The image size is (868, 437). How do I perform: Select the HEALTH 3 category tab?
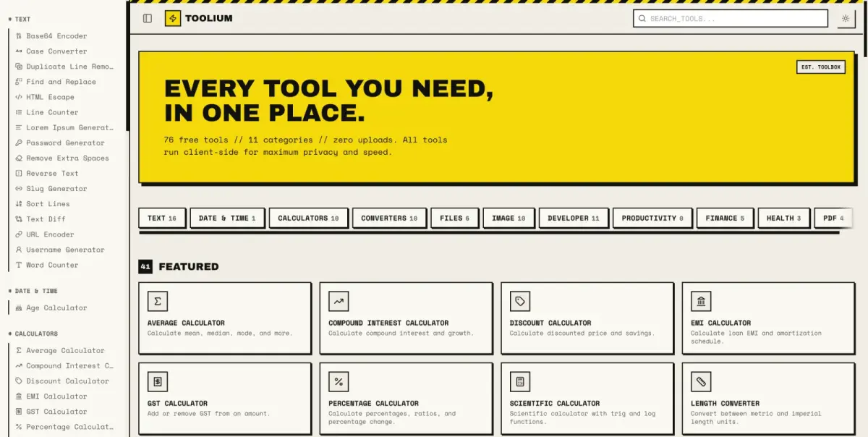783,218
